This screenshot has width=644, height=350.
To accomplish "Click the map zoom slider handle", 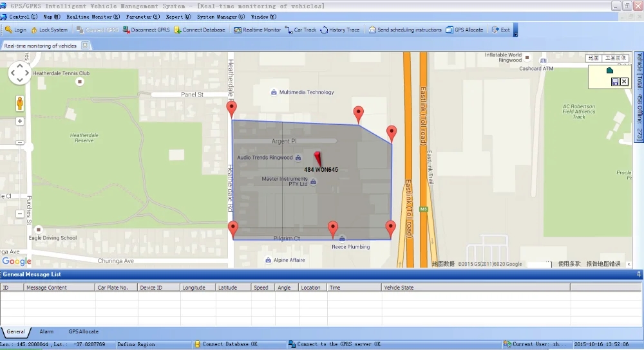I will point(20,142).
